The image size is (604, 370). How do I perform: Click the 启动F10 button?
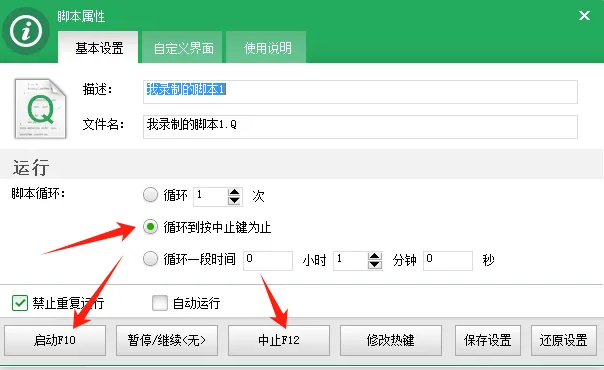[x=55, y=340]
